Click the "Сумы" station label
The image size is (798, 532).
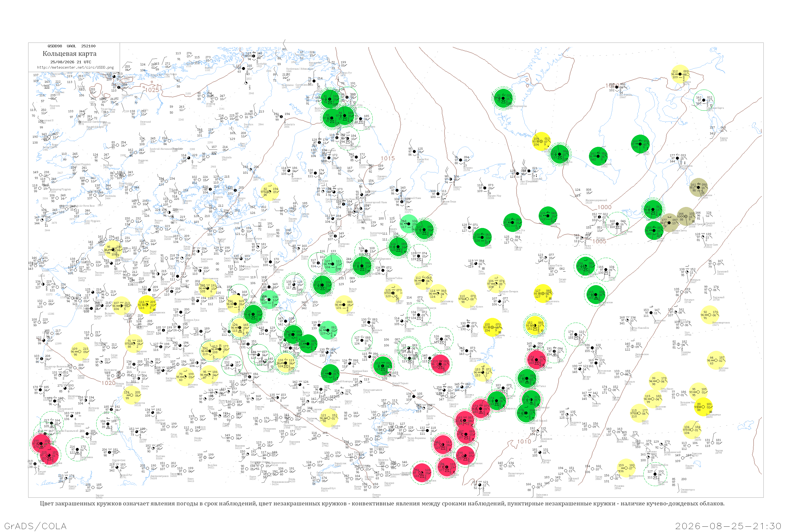[174, 435]
